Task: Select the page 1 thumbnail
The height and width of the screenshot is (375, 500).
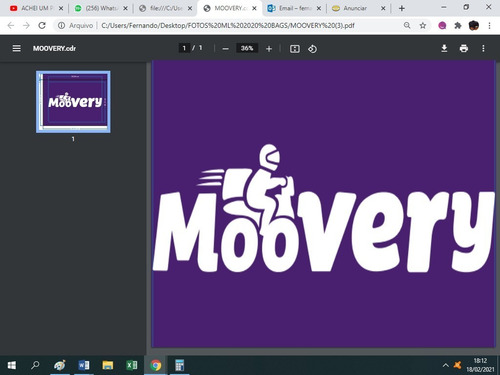Action: 73,102
